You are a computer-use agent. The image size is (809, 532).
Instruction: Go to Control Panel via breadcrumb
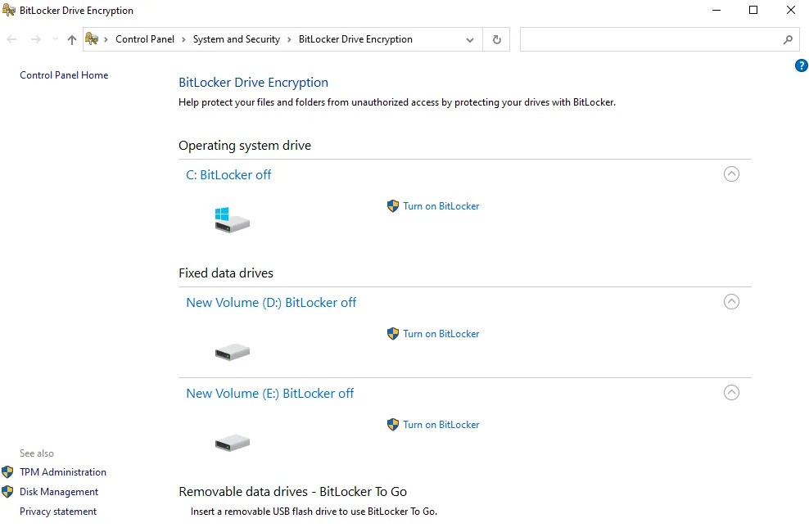click(x=146, y=38)
